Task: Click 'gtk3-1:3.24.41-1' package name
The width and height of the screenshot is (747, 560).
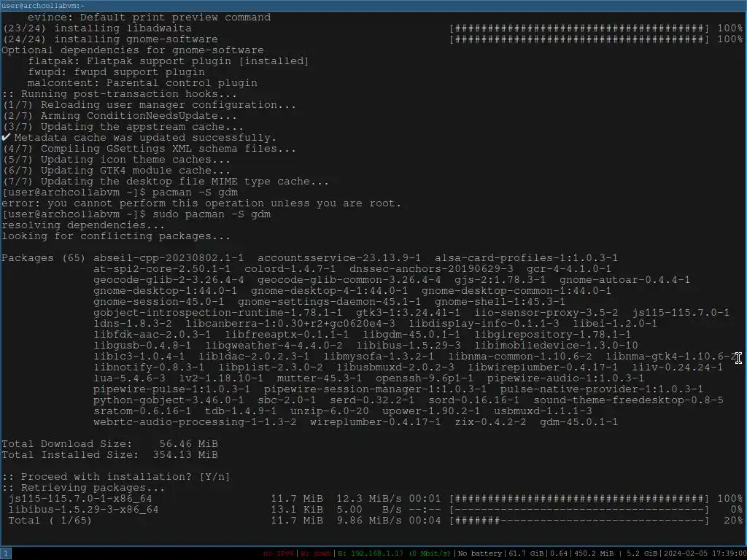Action: point(409,313)
